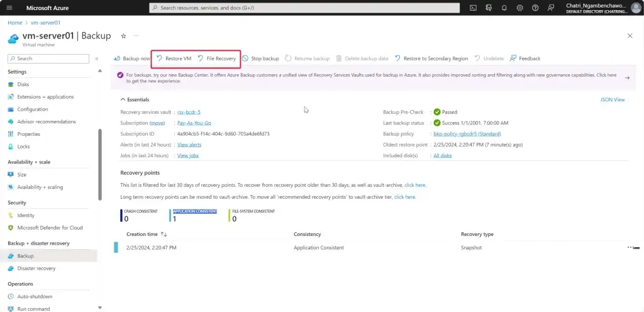Open the Pay-As-You-Go subscription link
The height and width of the screenshot is (312, 644).
(194, 123)
